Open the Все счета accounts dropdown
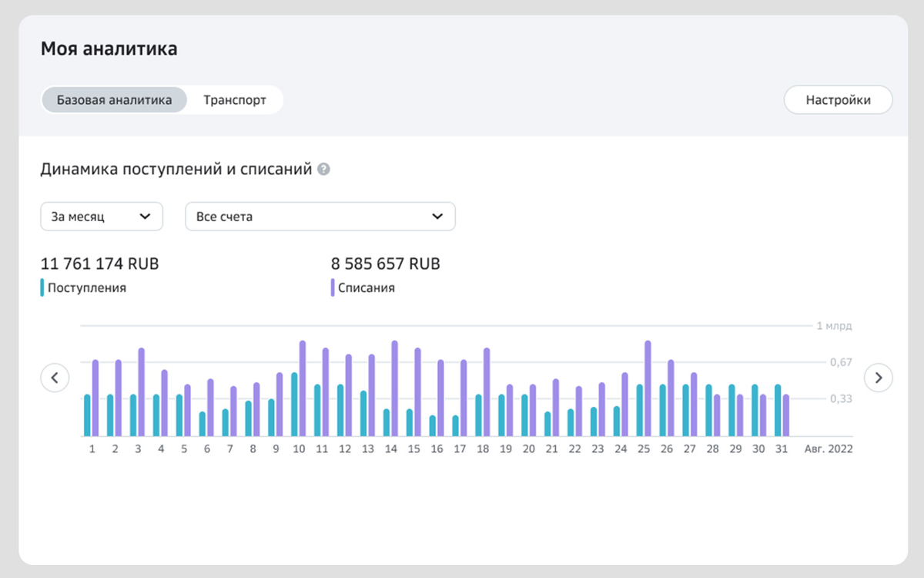This screenshot has width=924, height=578. coord(320,217)
